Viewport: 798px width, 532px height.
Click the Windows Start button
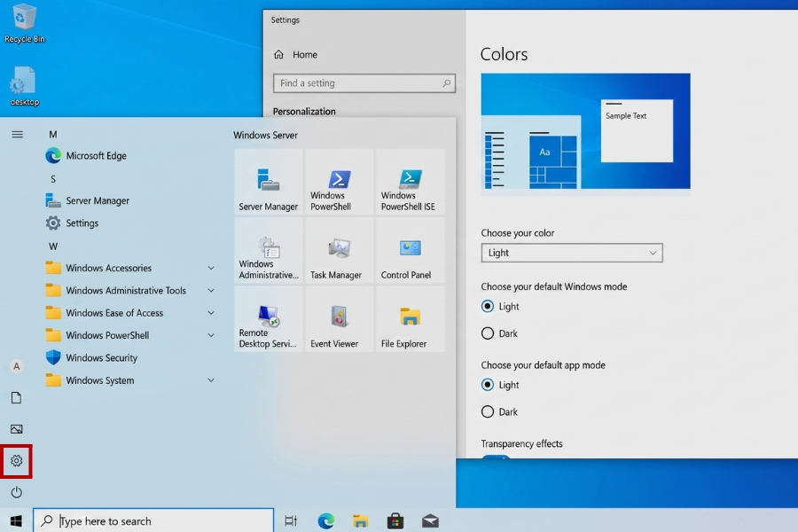16,520
